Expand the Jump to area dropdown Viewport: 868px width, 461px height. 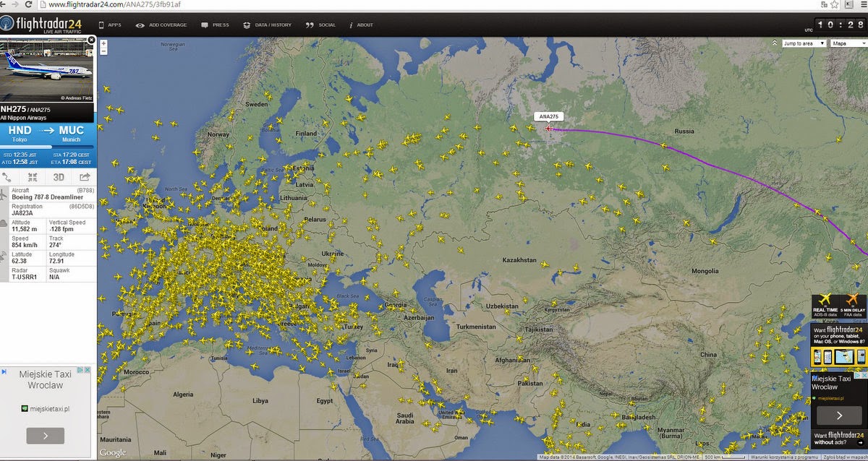point(804,43)
